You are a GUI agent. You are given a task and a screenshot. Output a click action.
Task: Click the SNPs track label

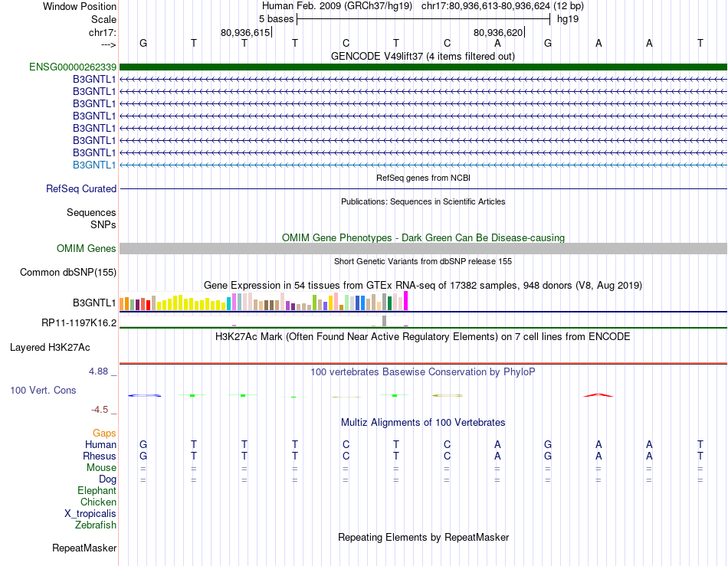pos(103,224)
